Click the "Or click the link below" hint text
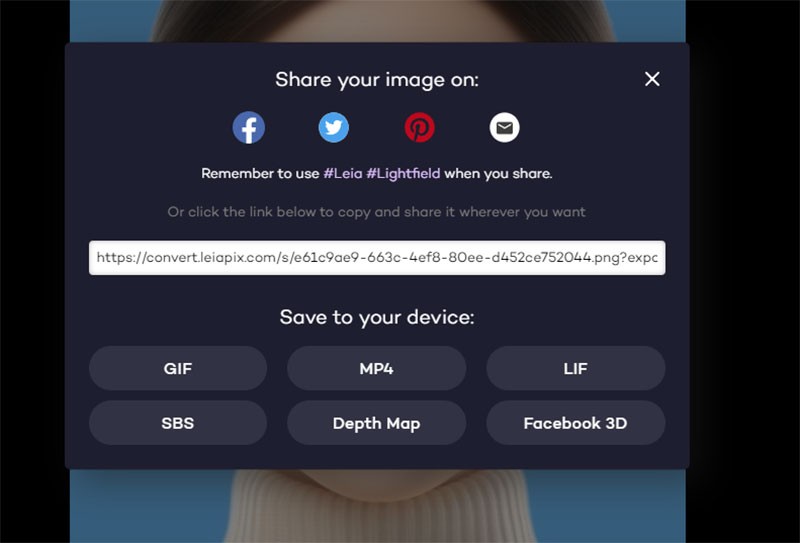Image resolution: width=800 pixels, height=543 pixels. coord(377,212)
